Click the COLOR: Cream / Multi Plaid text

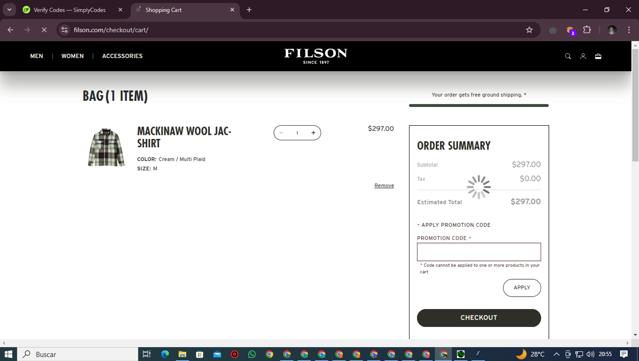point(171,159)
